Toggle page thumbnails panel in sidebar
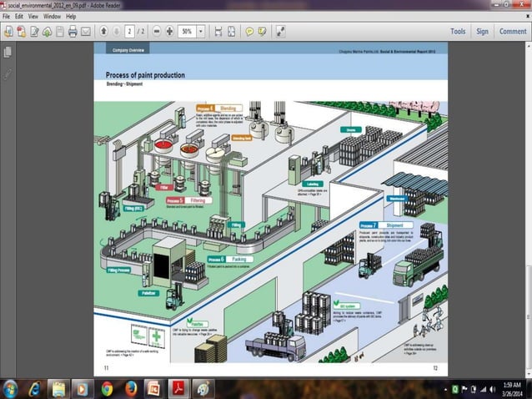 click(x=8, y=53)
